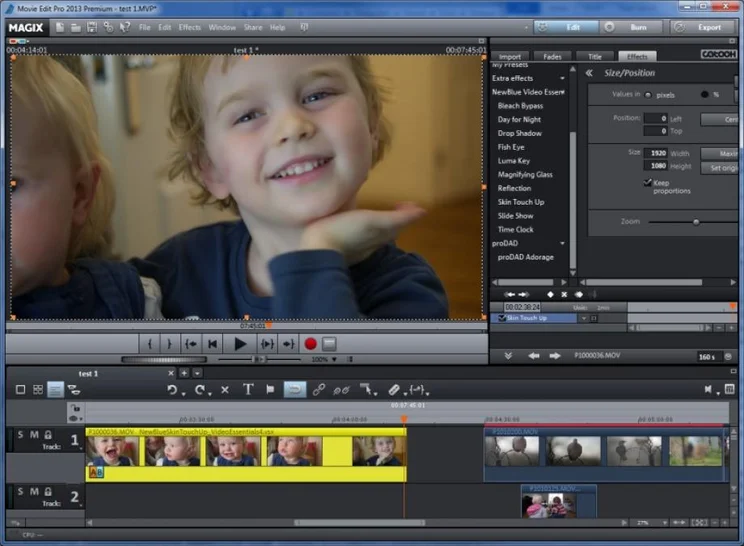Click the Undo arrow in the timeline toolbar
Viewport: 744px width, 546px height.
coord(172,389)
